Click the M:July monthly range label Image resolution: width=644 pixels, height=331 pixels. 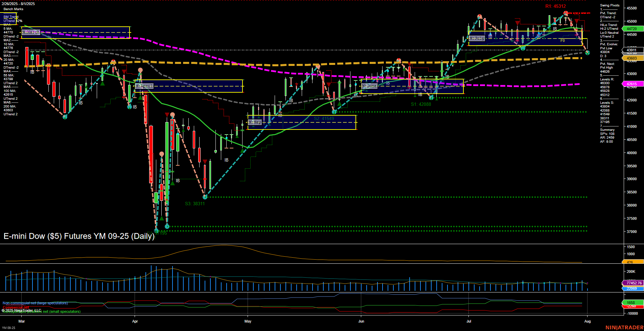pos(477,38)
